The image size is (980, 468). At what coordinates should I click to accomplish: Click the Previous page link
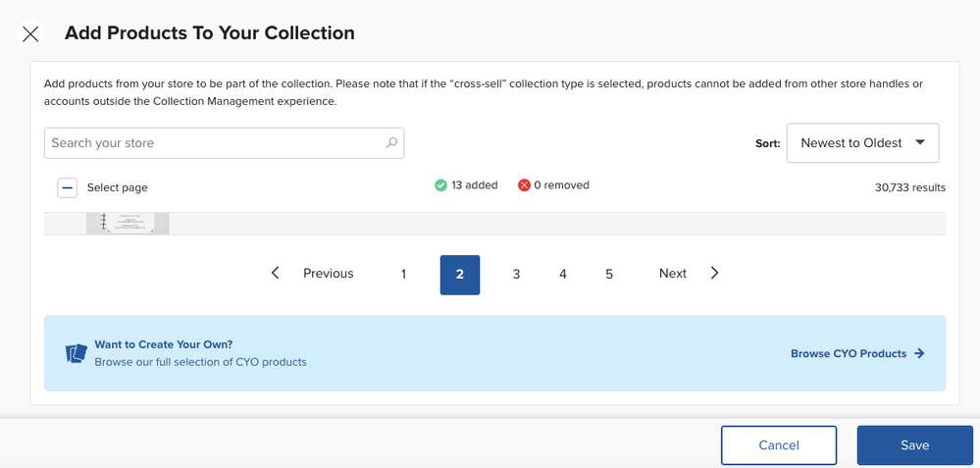[328, 274]
